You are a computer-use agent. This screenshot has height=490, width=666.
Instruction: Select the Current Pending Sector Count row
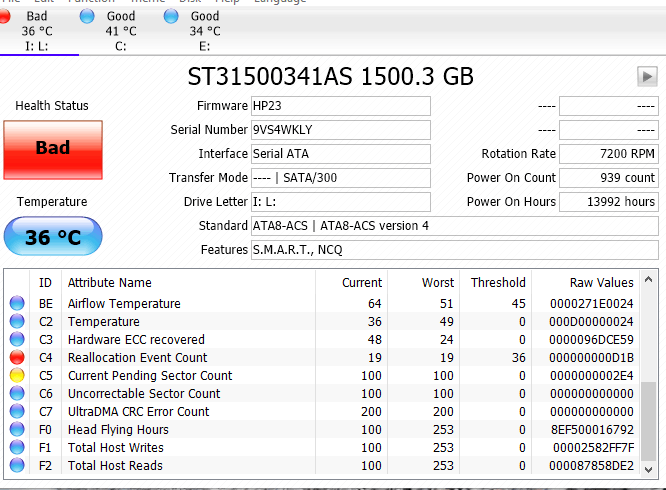[x=321, y=375]
